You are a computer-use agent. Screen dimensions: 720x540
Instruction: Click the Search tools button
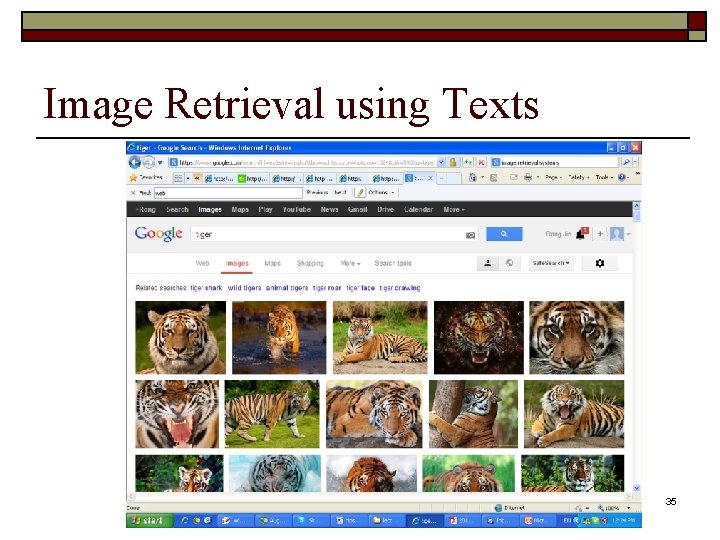(393, 263)
